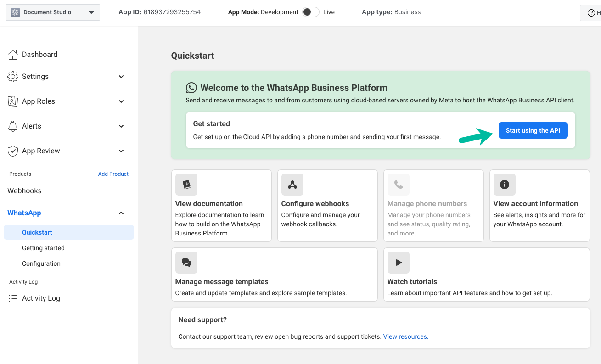Click the WhatsApp logo in welcome banner
This screenshot has width=601, height=364.
tap(191, 88)
